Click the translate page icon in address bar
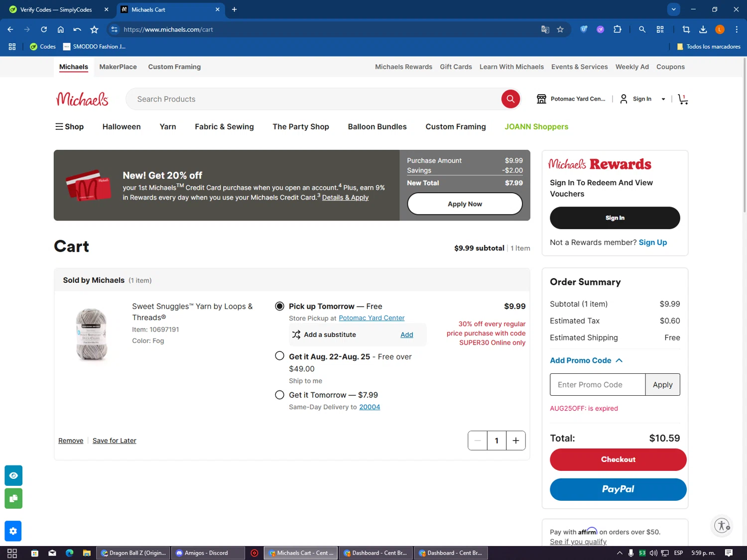This screenshot has width=747, height=560. (x=545, y=29)
